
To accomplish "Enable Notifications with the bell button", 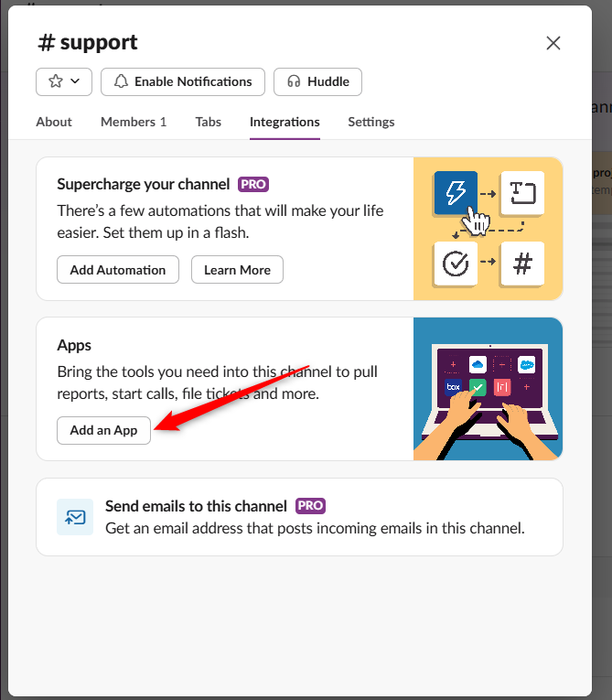I will 182,81.
